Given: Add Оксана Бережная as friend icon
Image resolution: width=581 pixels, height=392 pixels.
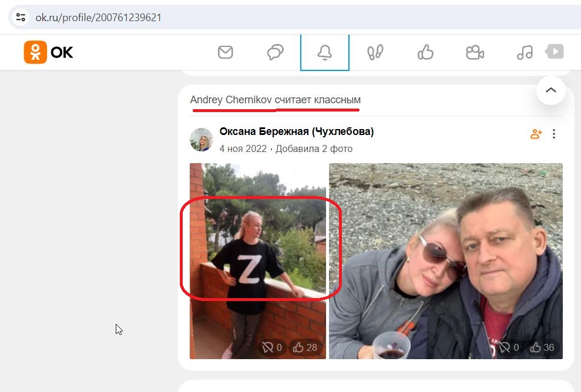Looking at the screenshot, I should tap(536, 134).
